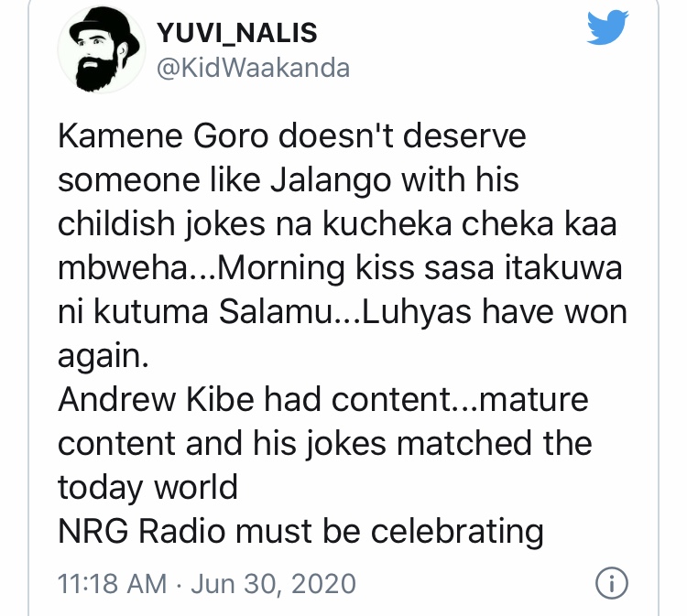The height and width of the screenshot is (616, 687).
Task: Click the NRG Radio must be celebrating line
Action: [300, 532]
